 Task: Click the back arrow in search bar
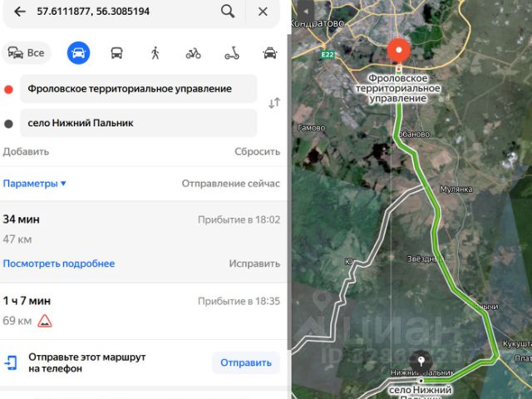(x=20, y=12)
